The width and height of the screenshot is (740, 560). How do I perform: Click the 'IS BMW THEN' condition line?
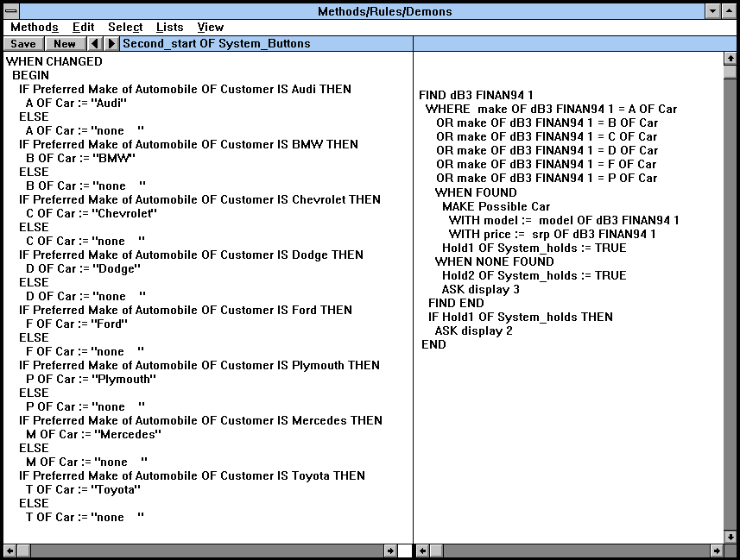click(188, 144)
